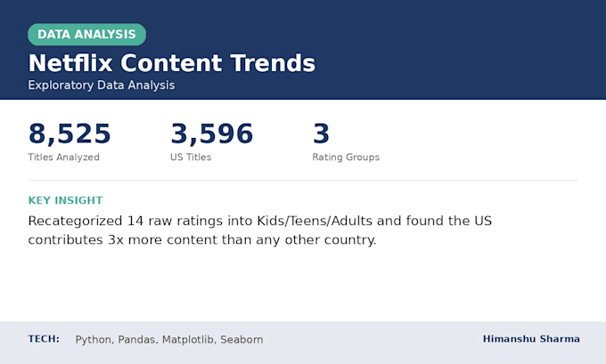Click the horizontal divider below statistics

(x=303, y=181)
